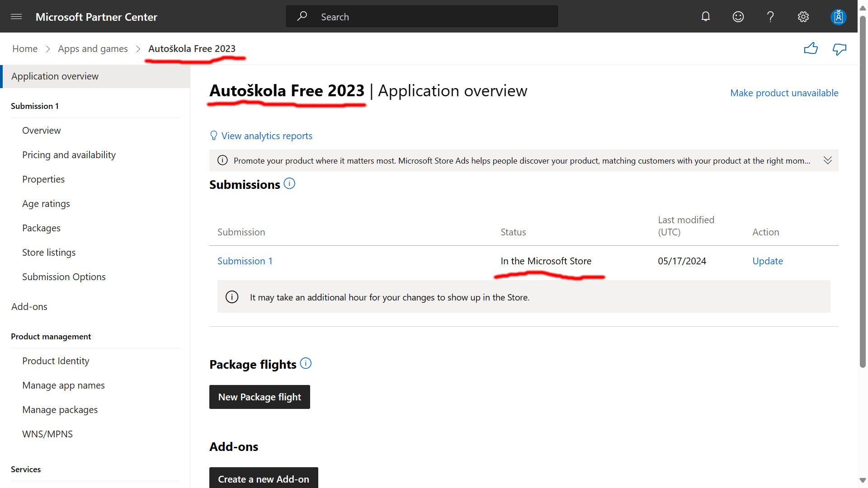Click the page vertical scrollbar

pos(863,190)
